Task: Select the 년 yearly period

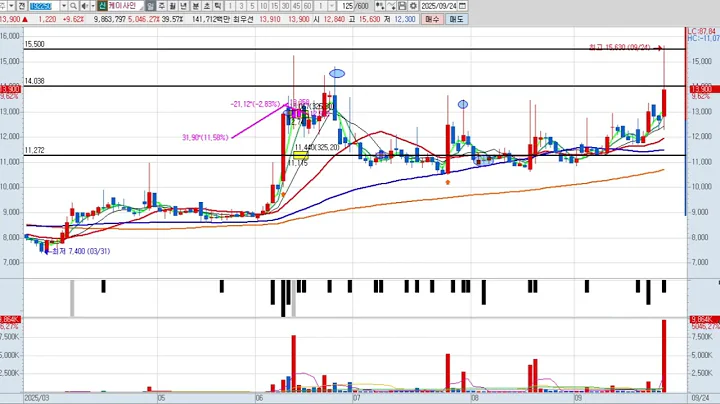Action: [183, 6]
